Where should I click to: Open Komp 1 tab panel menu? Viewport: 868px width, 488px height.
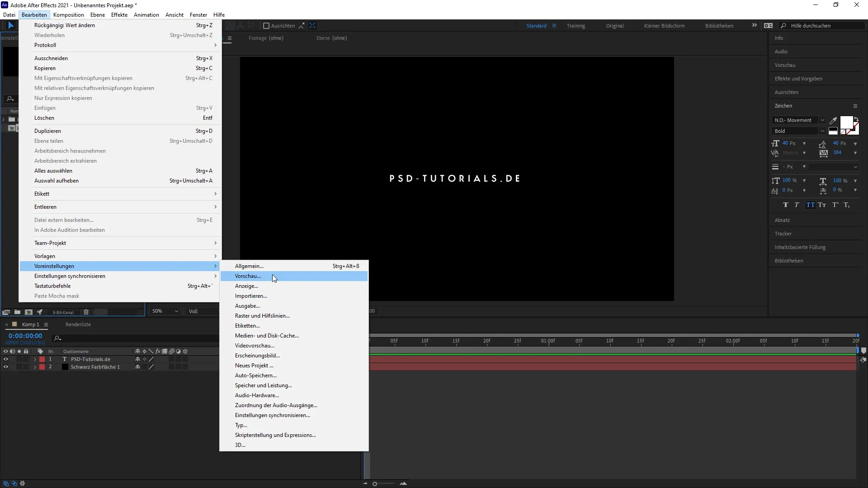(46, 324)
